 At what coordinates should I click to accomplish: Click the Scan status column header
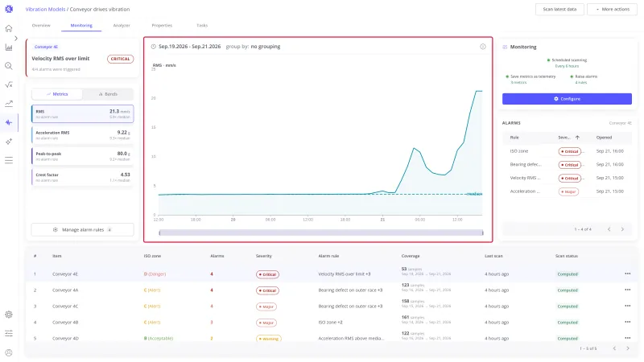(x=567, y=256)
